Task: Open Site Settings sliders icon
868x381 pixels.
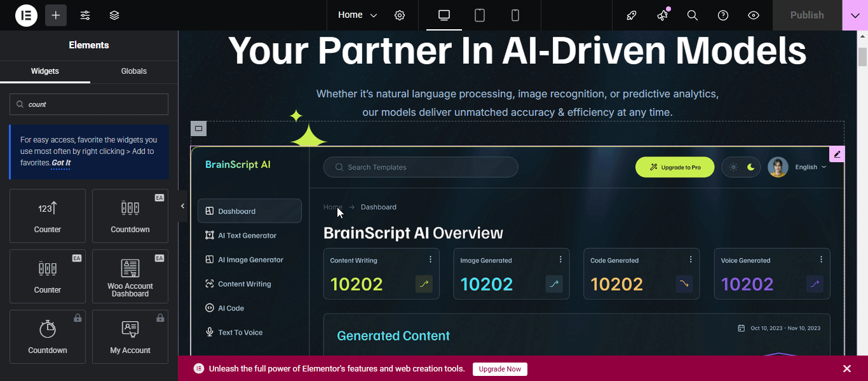Action: pyautogui.click(x=85, y=15)
